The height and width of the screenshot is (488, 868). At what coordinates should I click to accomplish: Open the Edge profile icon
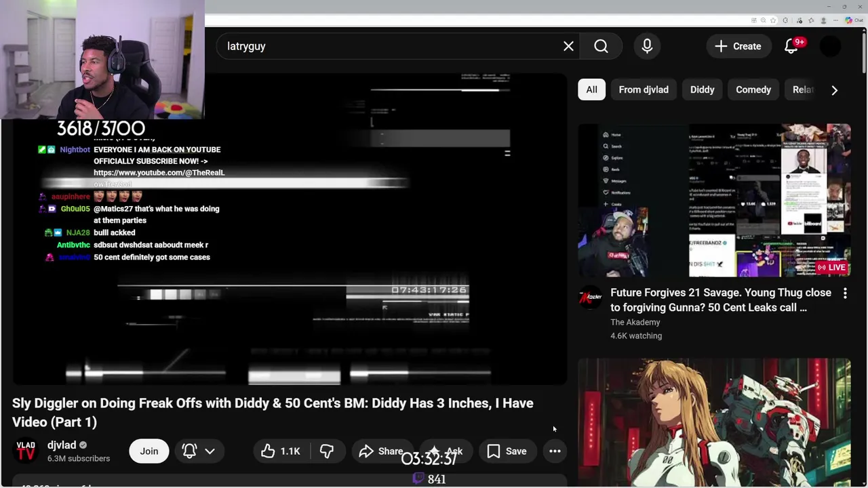click(823, 20)
